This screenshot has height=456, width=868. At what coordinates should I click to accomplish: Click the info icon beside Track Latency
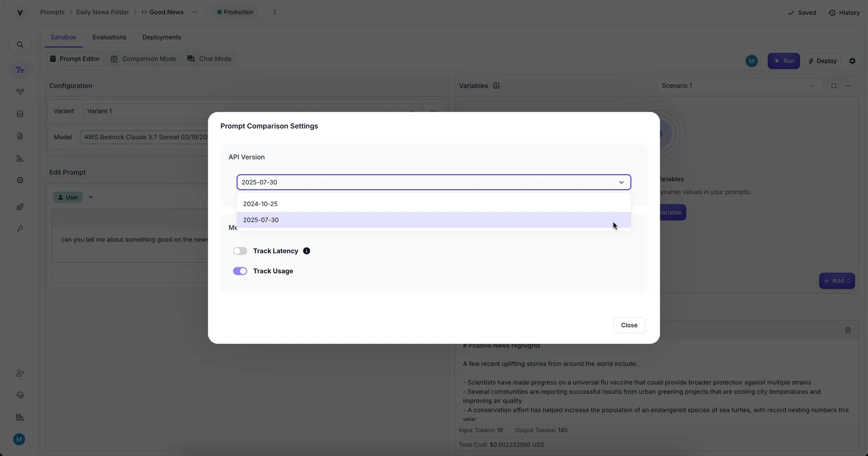pos(307,251)
